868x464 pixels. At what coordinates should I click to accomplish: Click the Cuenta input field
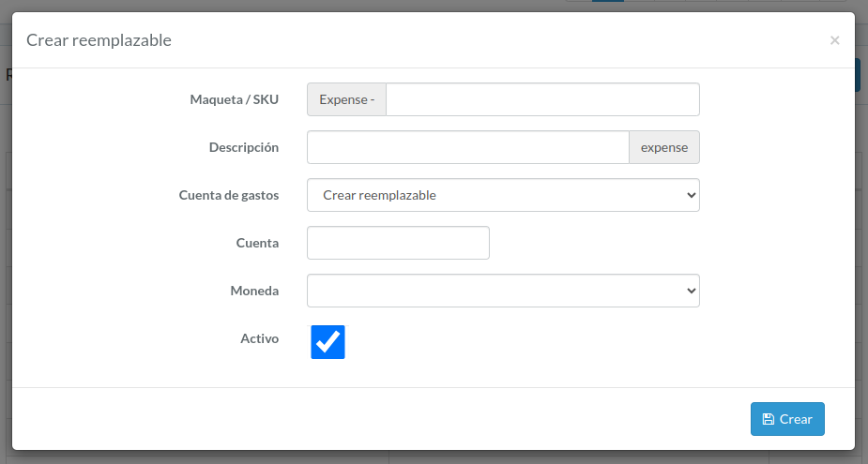pos(398,243)
